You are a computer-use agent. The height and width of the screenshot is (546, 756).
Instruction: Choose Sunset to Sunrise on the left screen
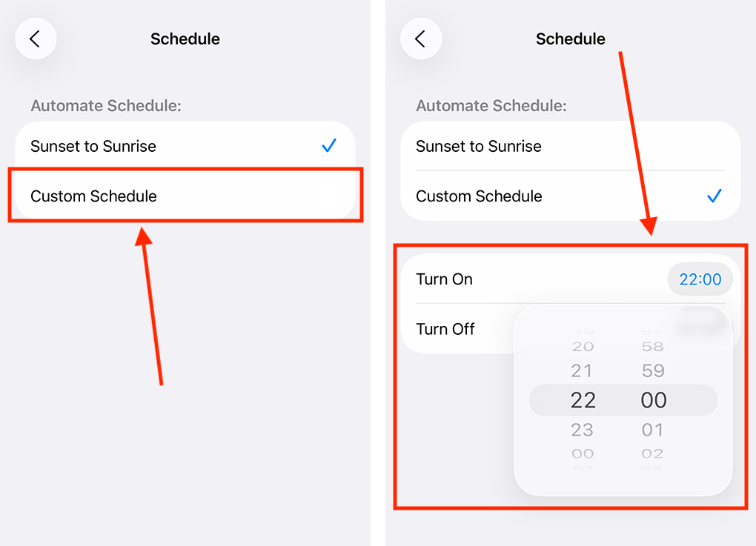93,146
